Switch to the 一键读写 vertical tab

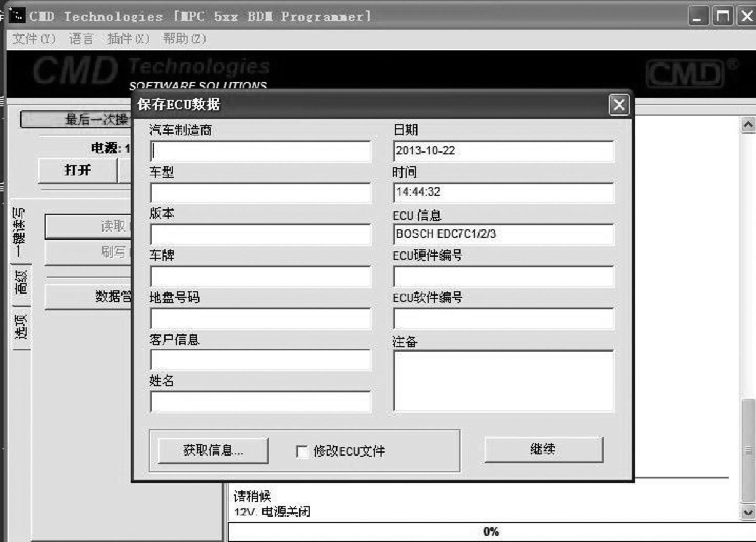point(19,232)
